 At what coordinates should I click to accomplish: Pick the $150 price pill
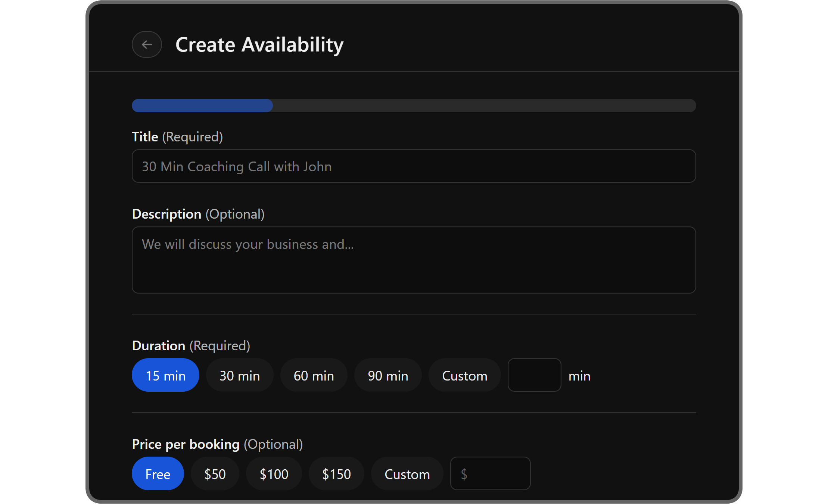click(336, 474)
